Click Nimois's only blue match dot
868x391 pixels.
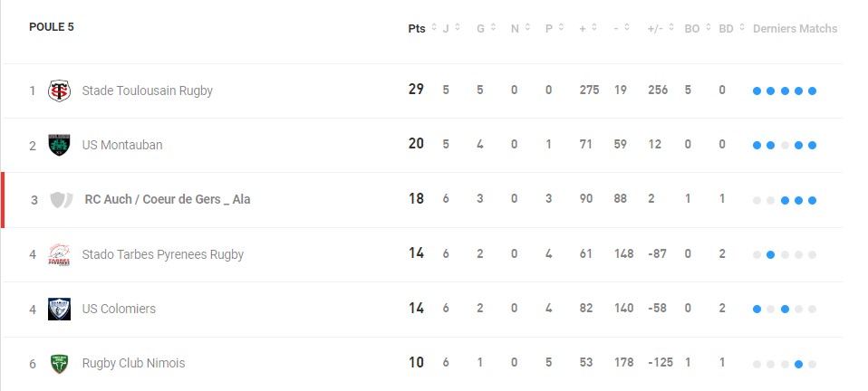(x=798, y=365)
